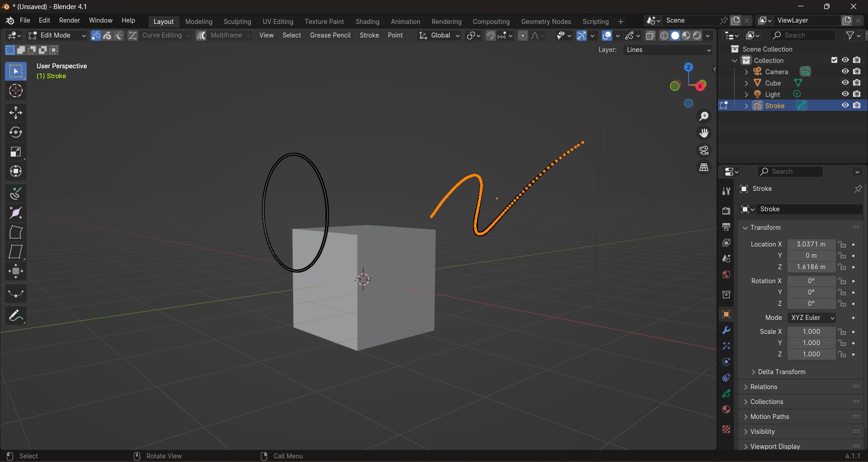
Task: Click the Scale X value field
Action: 811,332
